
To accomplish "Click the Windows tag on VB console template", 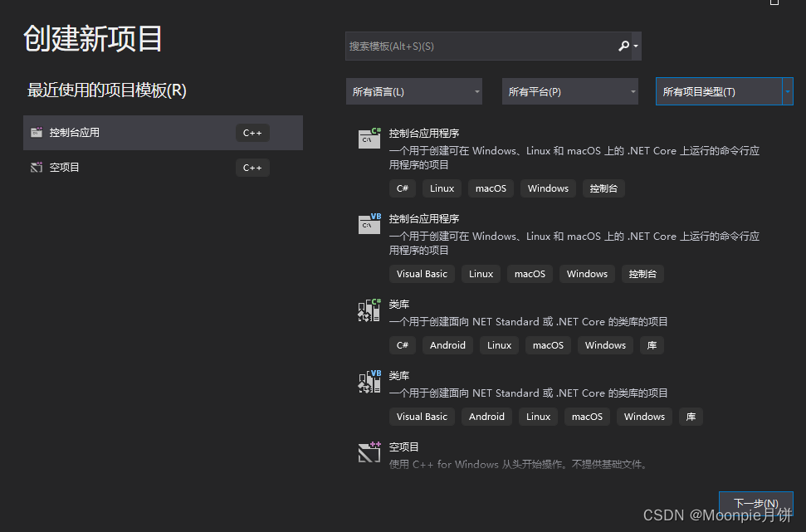I will (587, 274).
